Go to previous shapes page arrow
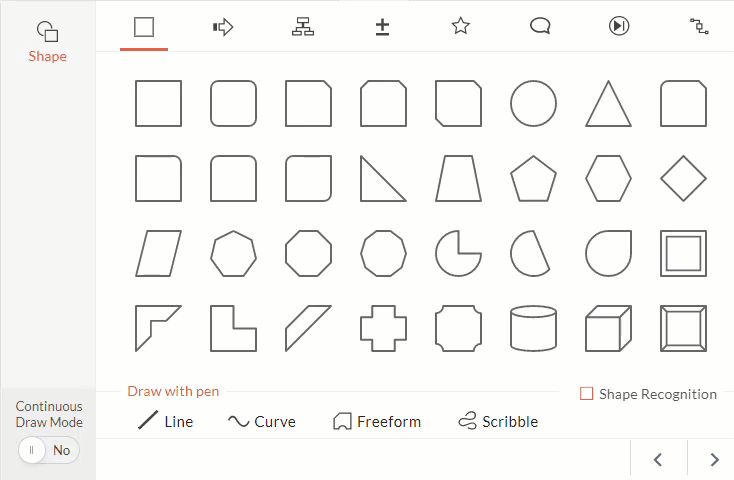This screenshot has height=480, width=734. pyautogui.click(x=658, y=459)
